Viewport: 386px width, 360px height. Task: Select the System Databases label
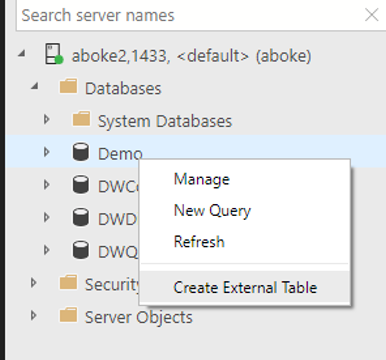[165, 121]
